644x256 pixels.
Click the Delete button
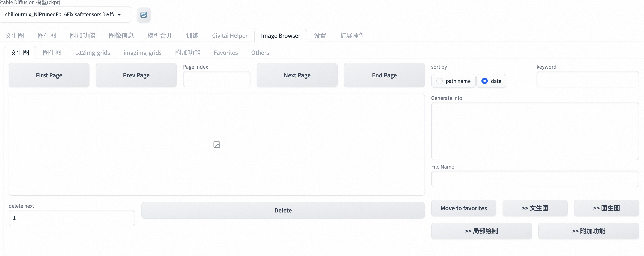tap(283, 210)
